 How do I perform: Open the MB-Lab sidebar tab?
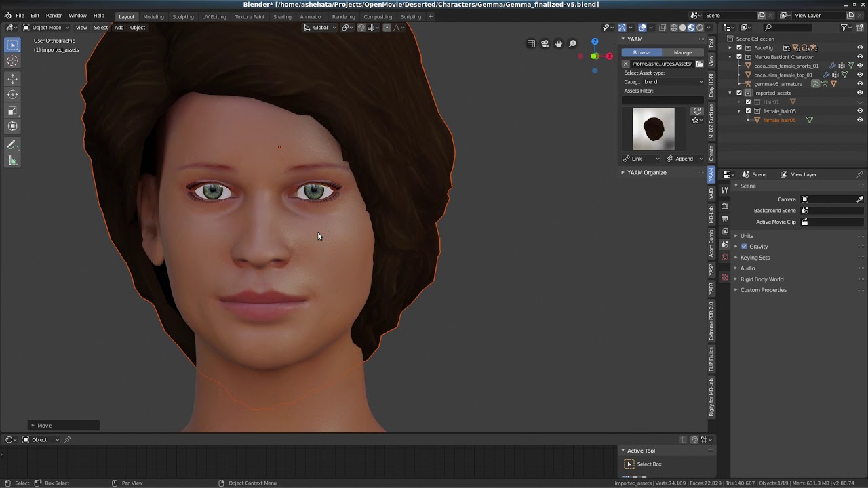711,214
